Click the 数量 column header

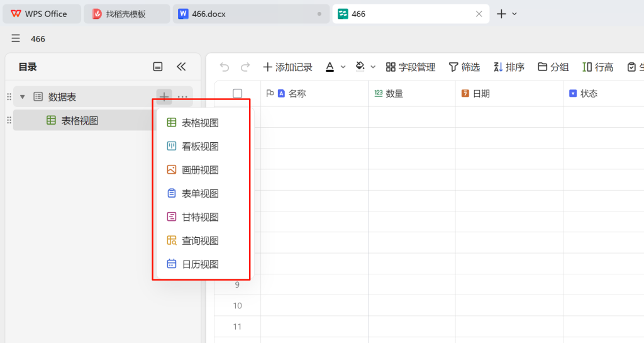[x=412, y=94]
